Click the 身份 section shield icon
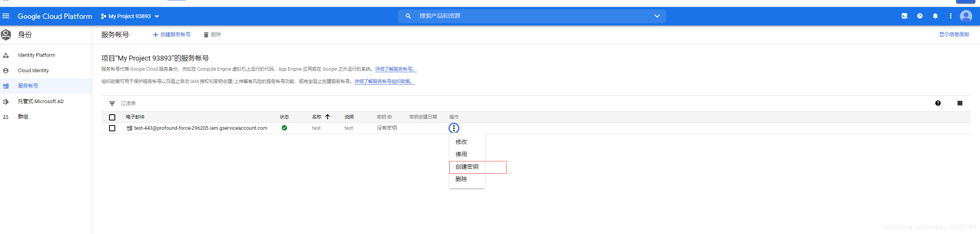 pos(6,35)
